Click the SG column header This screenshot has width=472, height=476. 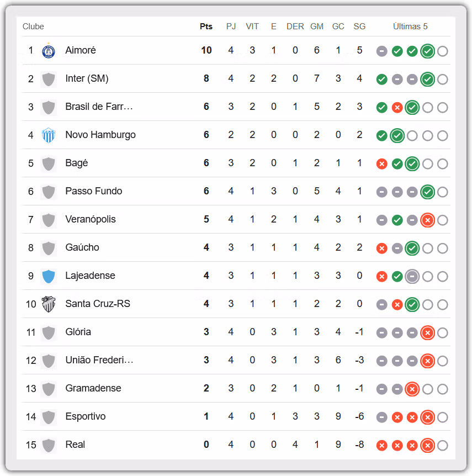tap(359, 27)
